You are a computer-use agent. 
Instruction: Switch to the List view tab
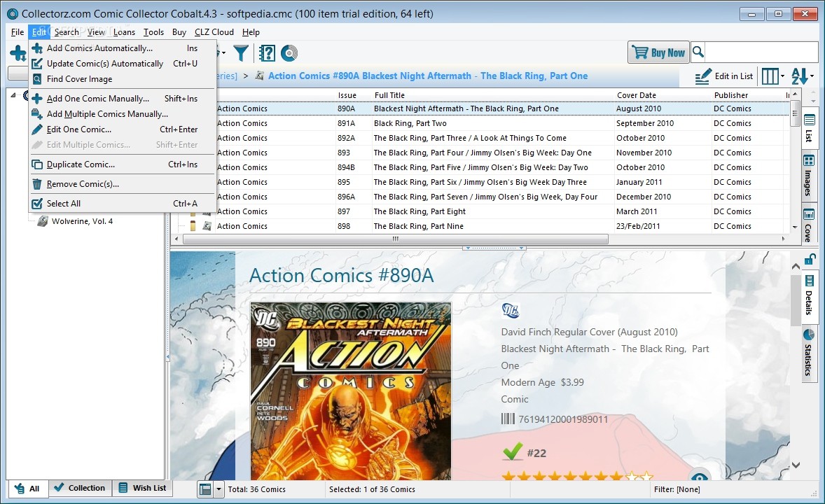[809, 128]
